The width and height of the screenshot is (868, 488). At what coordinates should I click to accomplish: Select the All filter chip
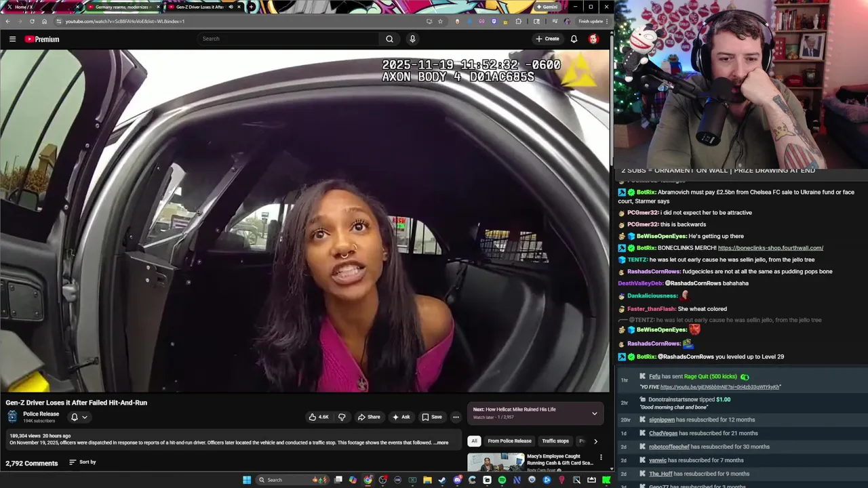(474, 441)
